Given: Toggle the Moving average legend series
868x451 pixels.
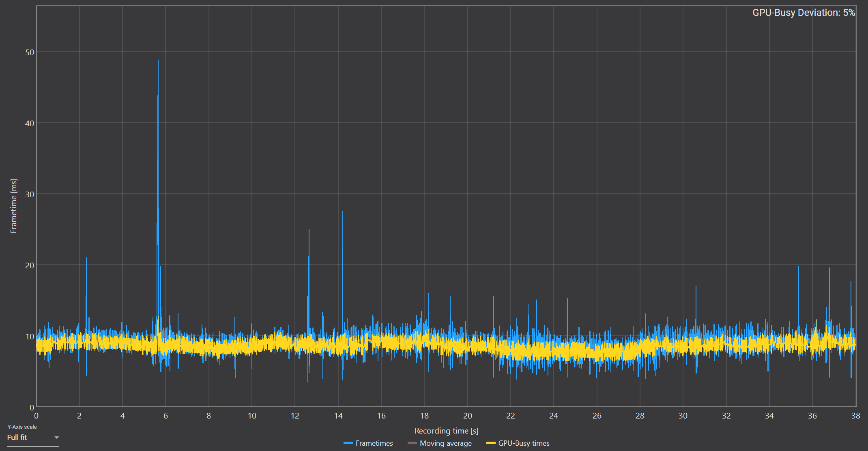Looking at the screenshot, I should tap(440, 443).
